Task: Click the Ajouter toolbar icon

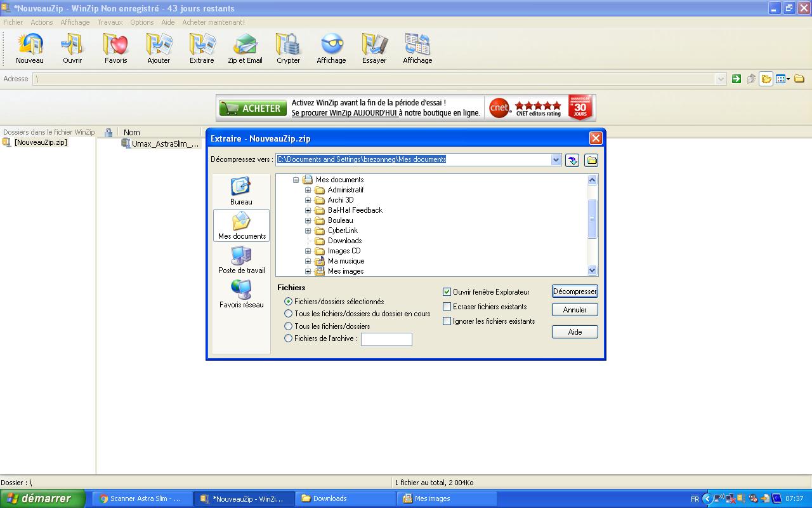Action: coord(159,48)
